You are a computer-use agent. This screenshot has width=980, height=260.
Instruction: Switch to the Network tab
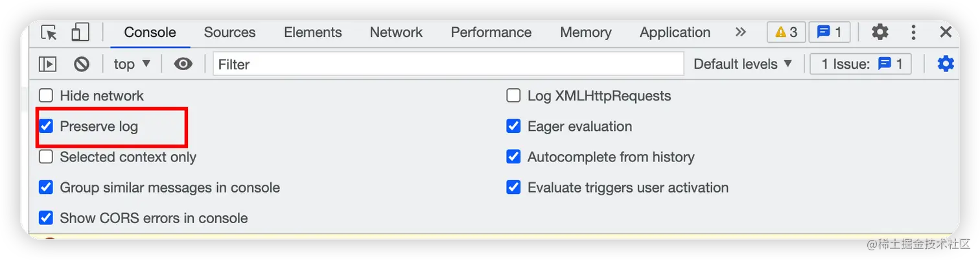(x=396, y=32)
